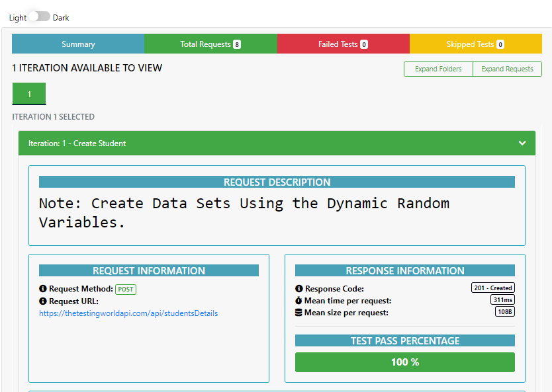Open the studentsDetails API URL link
The image size is (552, 392).
pyautogui.click(x=128, y=313)
